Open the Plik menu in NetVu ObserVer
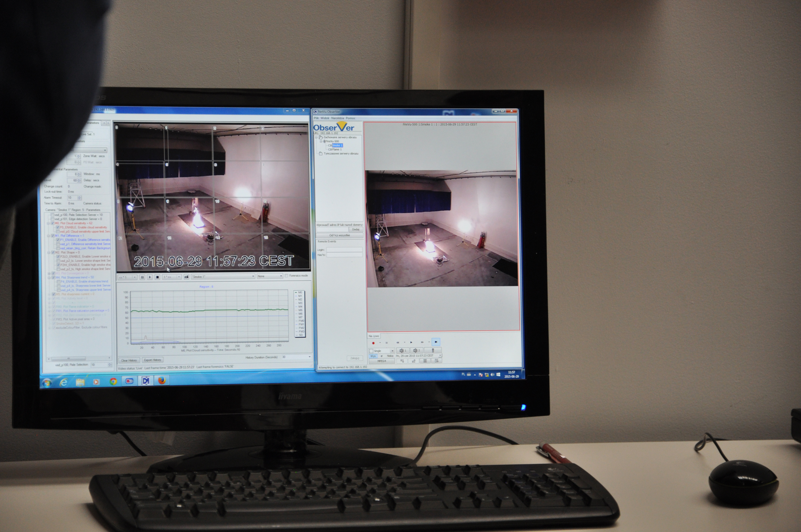 316,118
